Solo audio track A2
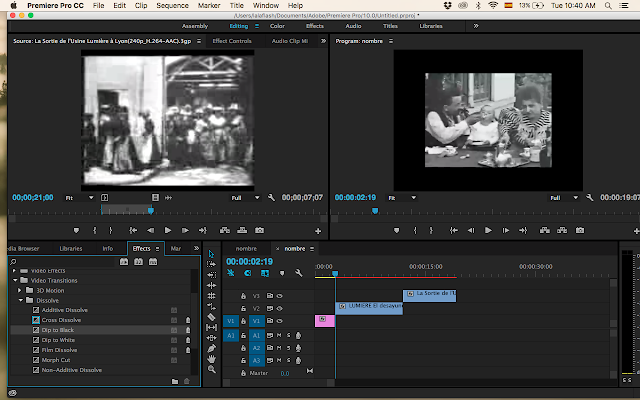 (x=289, y=348)
